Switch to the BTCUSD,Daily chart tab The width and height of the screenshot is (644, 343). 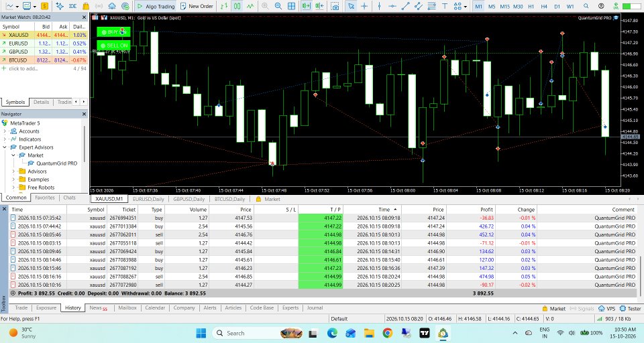pyautogui.click(x=229, y=199)
